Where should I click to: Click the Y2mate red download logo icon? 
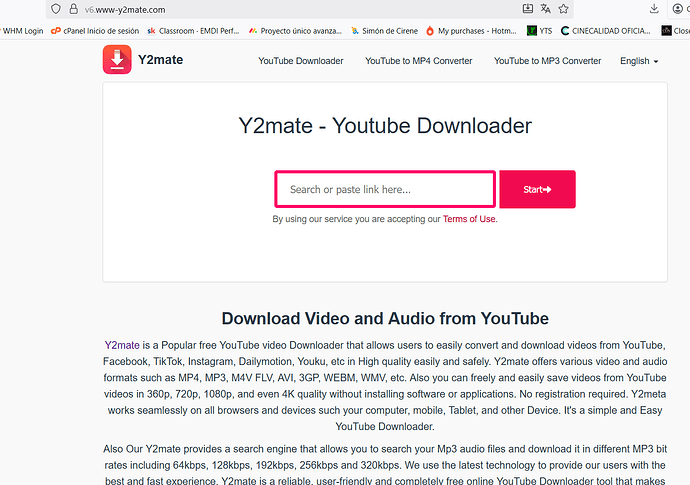pyautogui.click(x=117, y=60)
